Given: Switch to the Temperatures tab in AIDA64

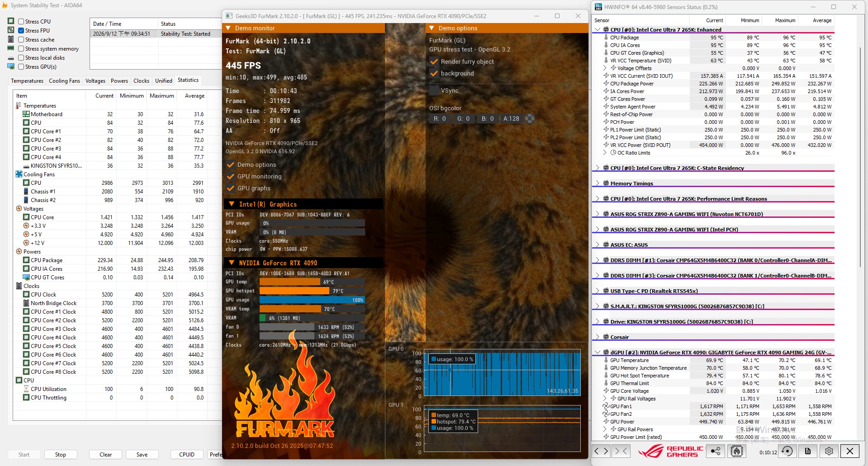Looking at the screenshot, I should [27, 81].
